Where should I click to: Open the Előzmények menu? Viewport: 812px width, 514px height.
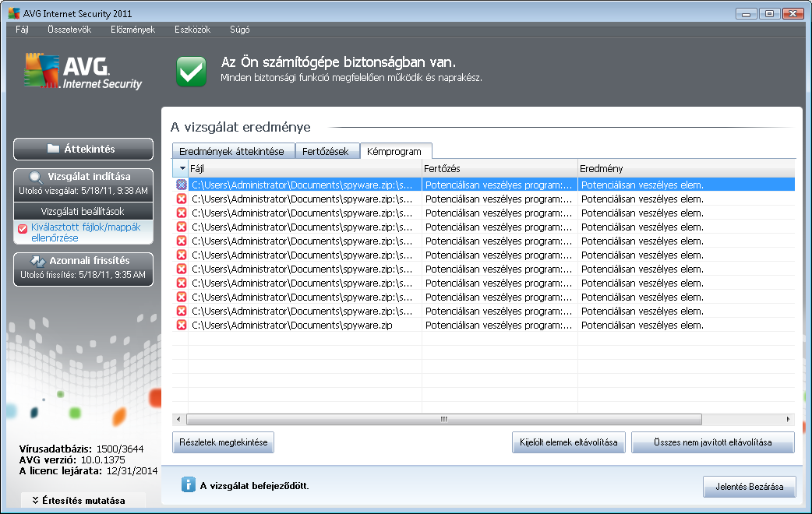pyautogui.click(x=132, y=30)
